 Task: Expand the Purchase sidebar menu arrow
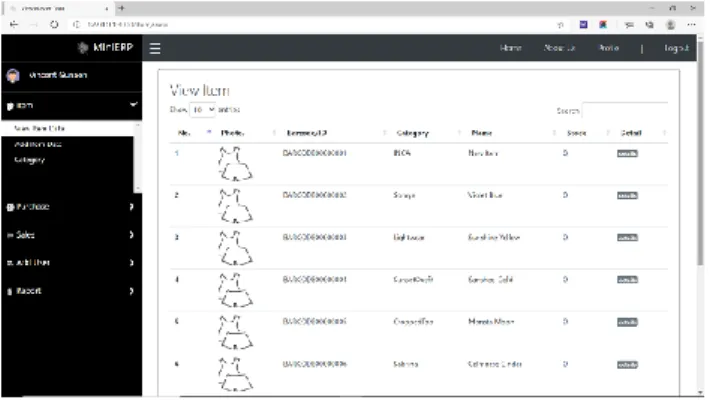tap(131, 207)
